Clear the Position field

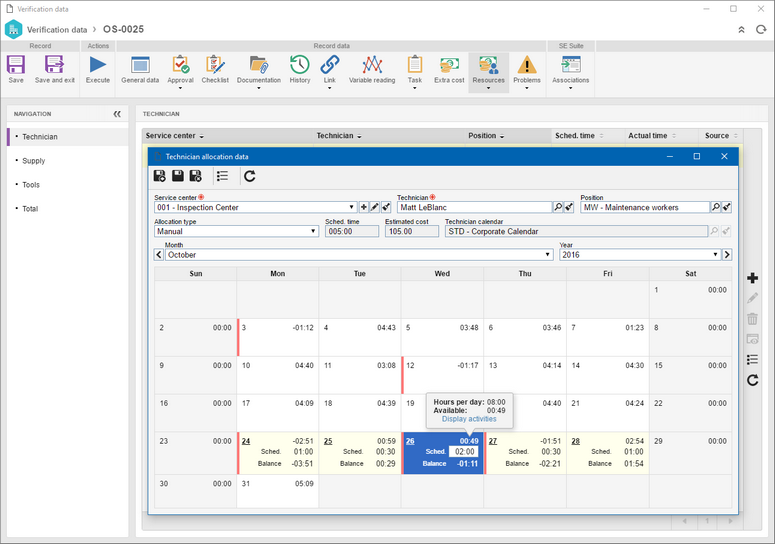727,208
